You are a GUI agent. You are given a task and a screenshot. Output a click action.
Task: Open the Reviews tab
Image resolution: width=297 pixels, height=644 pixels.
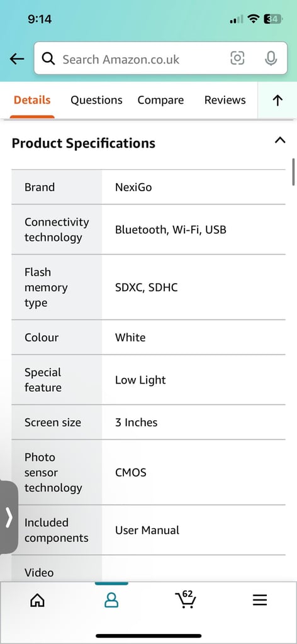coord(225,100)
